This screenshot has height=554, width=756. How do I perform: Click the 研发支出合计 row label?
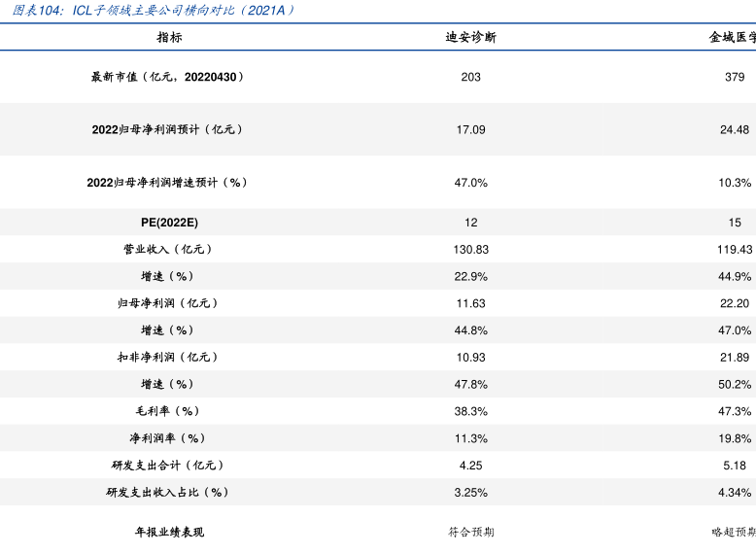point(167,466)
